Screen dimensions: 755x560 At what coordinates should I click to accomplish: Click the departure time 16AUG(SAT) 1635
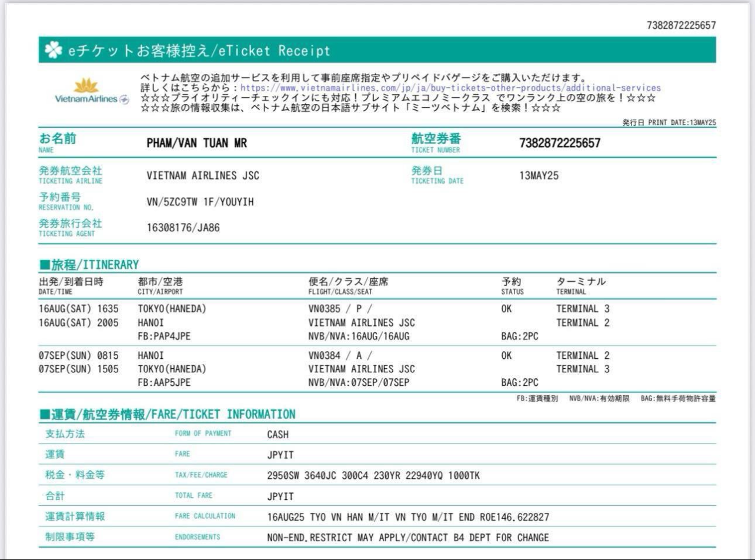(x=78, y=309)
